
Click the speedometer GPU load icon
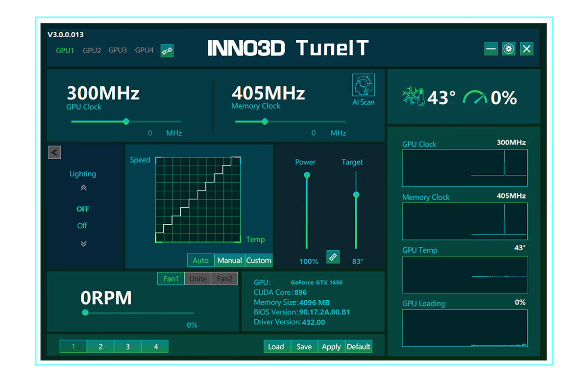tap(474, 97)
